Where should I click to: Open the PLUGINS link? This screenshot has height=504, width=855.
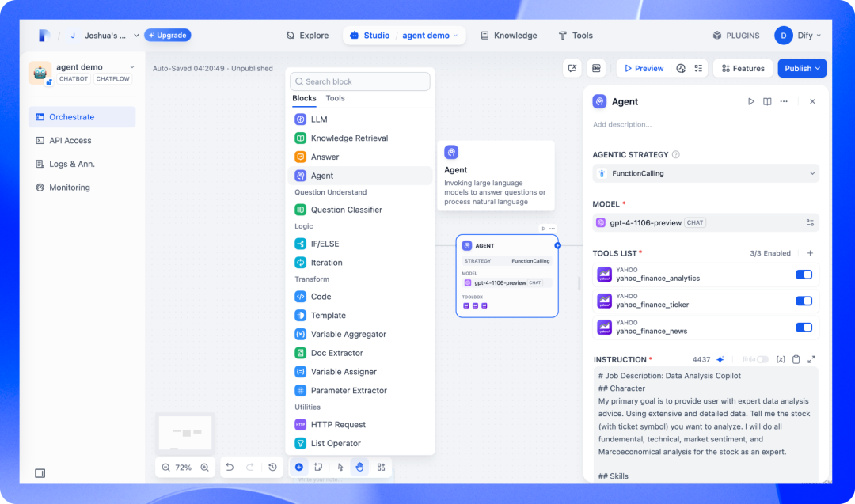click(736, 36)
